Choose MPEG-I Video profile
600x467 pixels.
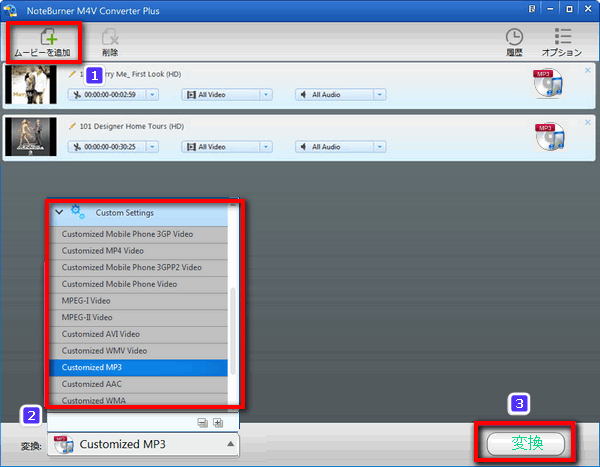(139, 300)
